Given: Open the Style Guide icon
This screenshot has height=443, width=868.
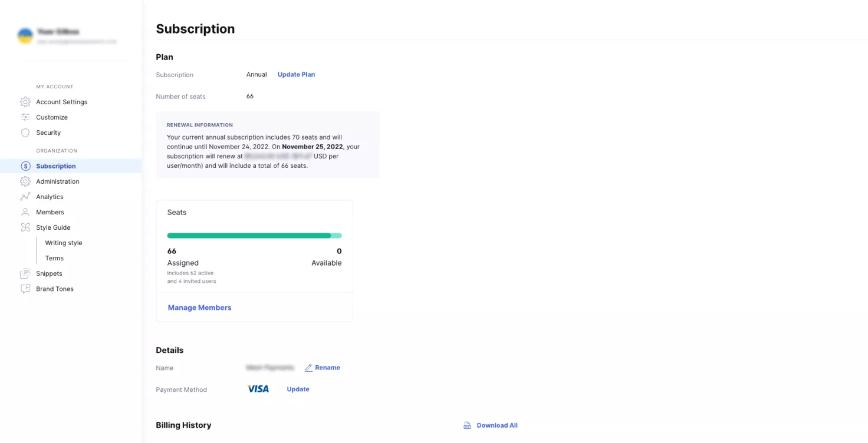Looking at the screenshot, I should 25,227.
